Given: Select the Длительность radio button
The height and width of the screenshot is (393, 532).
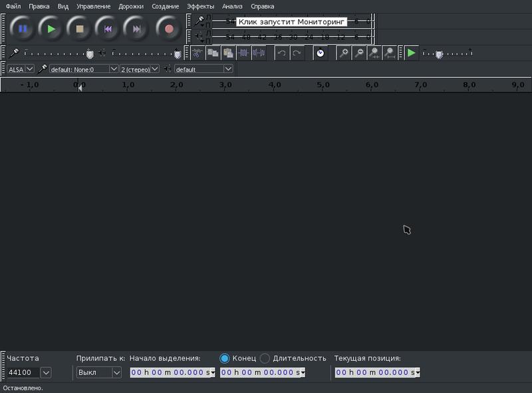Looking at the screenshot, I should (265, 358).
